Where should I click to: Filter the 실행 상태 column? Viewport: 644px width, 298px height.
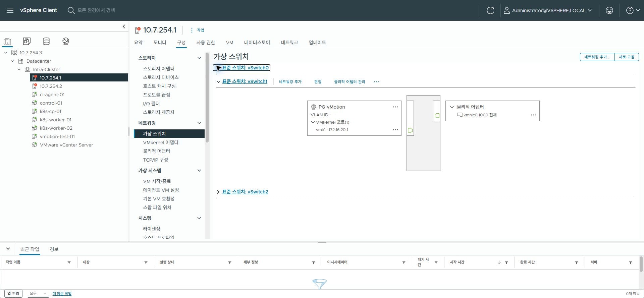tap(230, 262)
